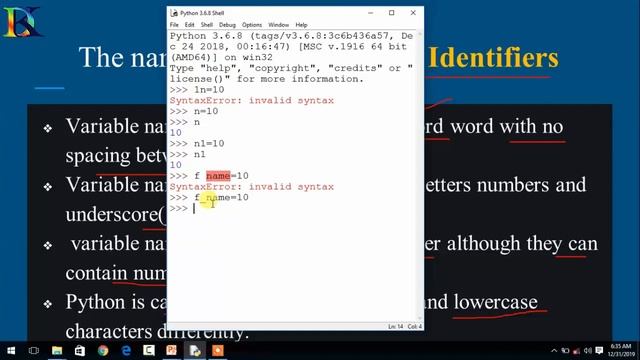
Task: Click the Identifiers heading on the slide
Action: point(493,58)
